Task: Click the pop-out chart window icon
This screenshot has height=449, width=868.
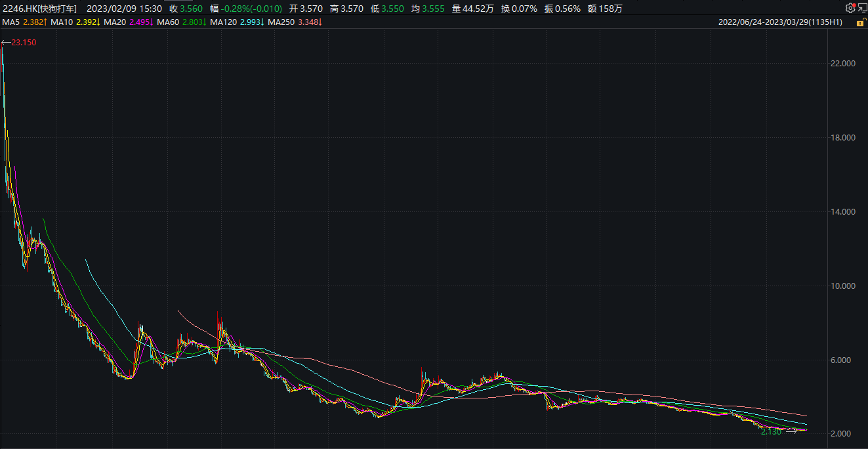Action: coord(861,9)
